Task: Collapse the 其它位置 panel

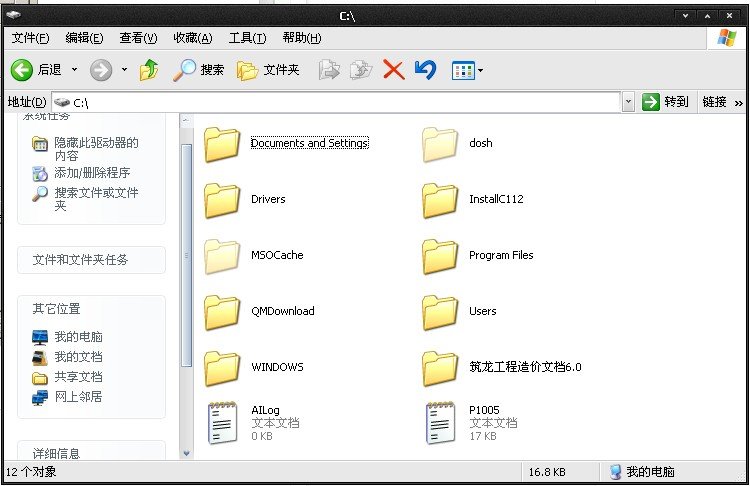Action: coord(91,309)
